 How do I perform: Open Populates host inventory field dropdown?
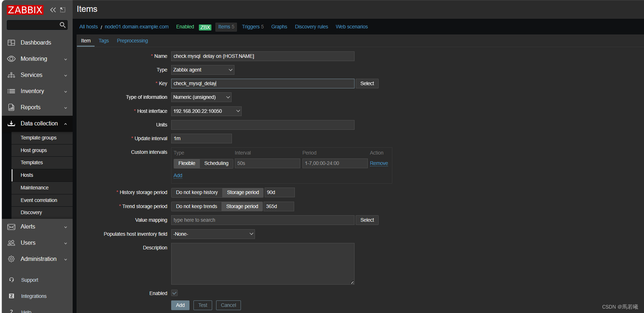[213, 234]
